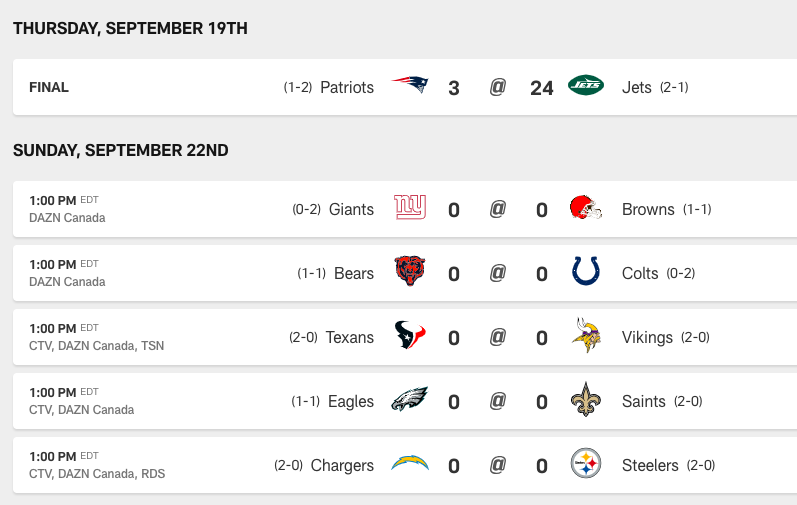Viewport: 797px width, 505px height.
Task: Click the Bears team logo
Action: click(x=410, y=271)
